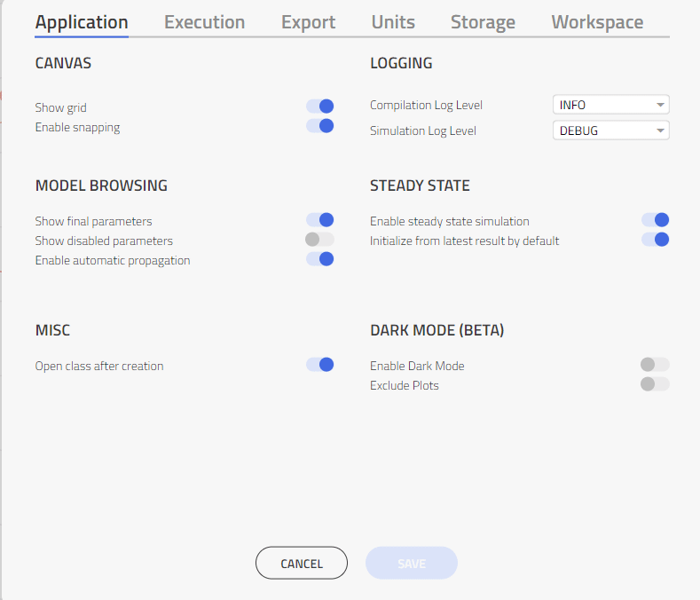Disable Enable steady state simulation
This screenshot has width=700, height=600.
point(656,220)
